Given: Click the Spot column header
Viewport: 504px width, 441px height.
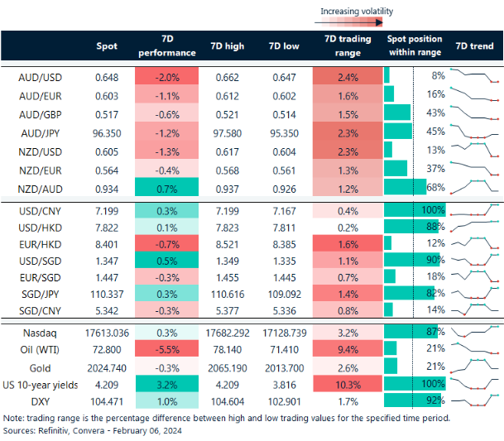Looking at the screenshot, I should 107,46.
